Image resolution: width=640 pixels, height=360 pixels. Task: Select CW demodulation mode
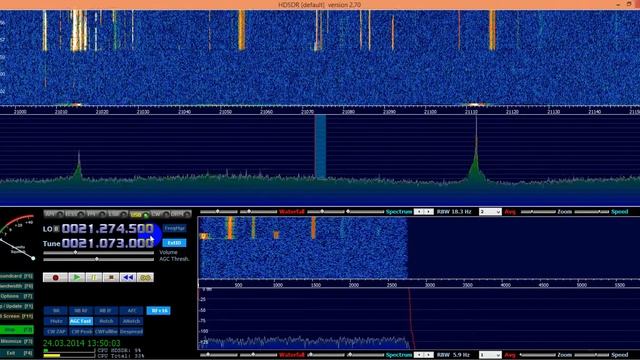[x=160, y=214]
